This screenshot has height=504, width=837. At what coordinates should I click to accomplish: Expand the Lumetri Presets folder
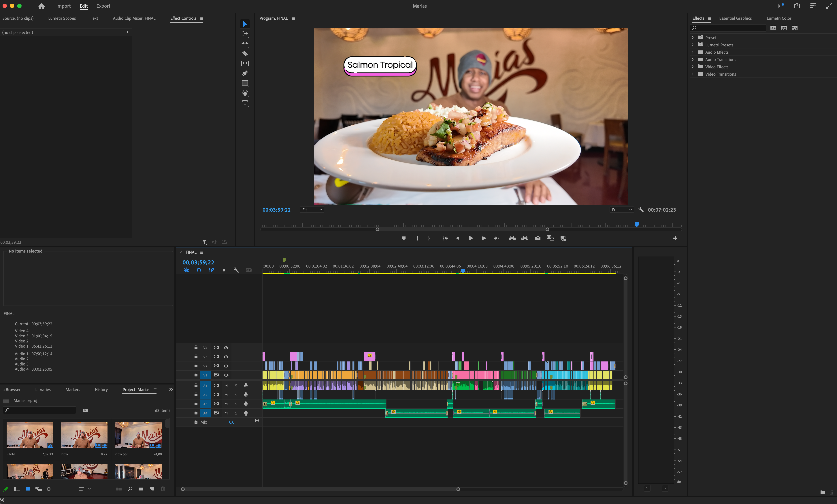693,45
